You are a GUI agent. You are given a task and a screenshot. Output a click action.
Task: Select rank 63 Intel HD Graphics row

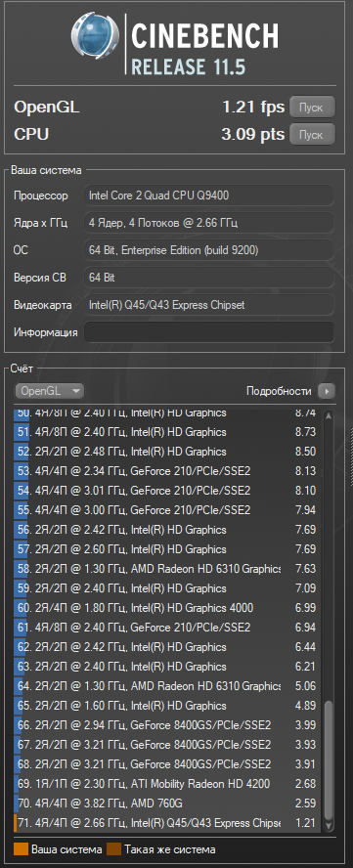pos(167,667)
